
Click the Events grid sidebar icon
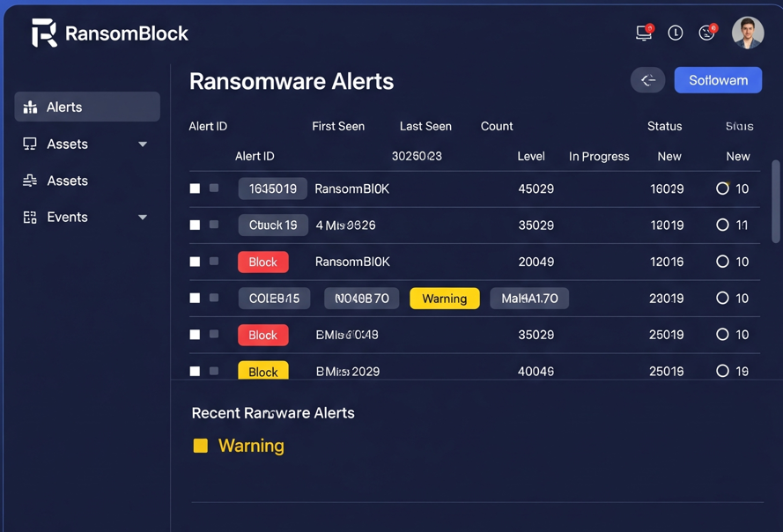[30, 217]
